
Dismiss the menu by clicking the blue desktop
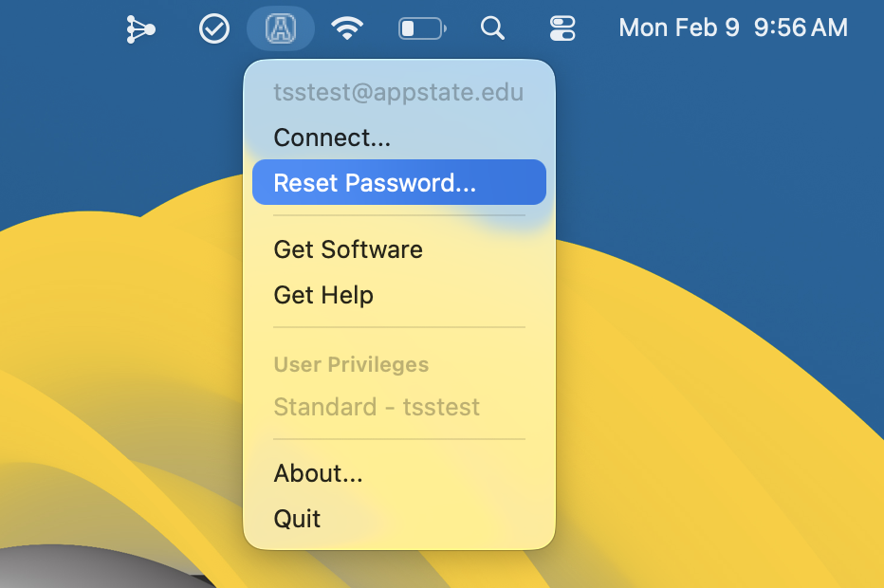click(705, 141)
